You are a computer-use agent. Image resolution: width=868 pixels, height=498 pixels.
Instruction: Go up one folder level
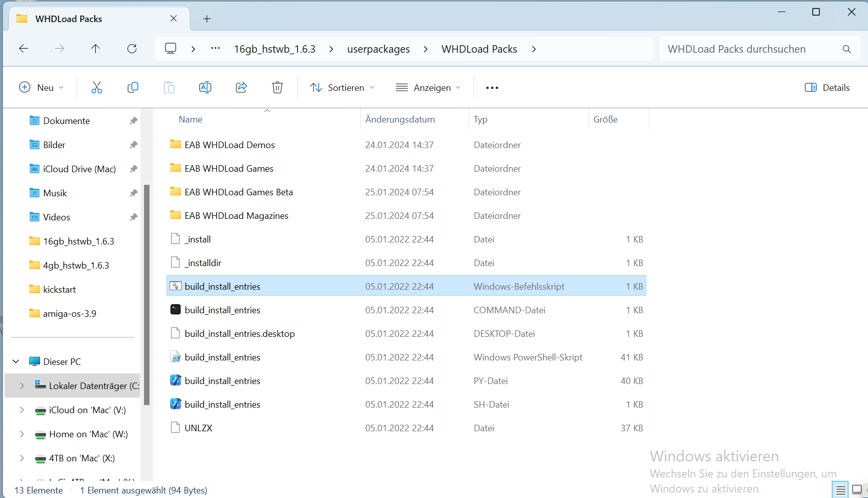[x=95, y=49]
